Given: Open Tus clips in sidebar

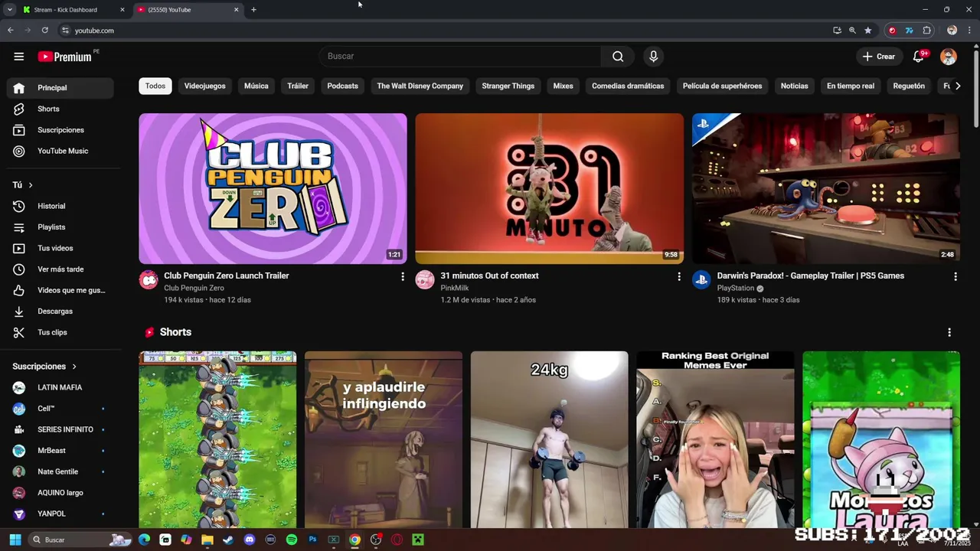Looking at the screenshot, I should (x=60, y=332).
